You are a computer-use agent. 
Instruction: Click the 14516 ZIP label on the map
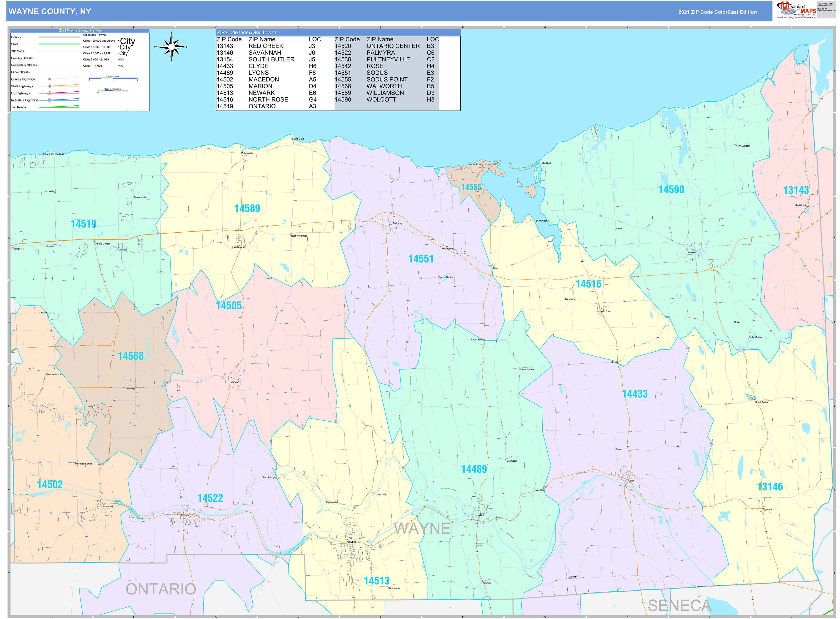point(588,284)
